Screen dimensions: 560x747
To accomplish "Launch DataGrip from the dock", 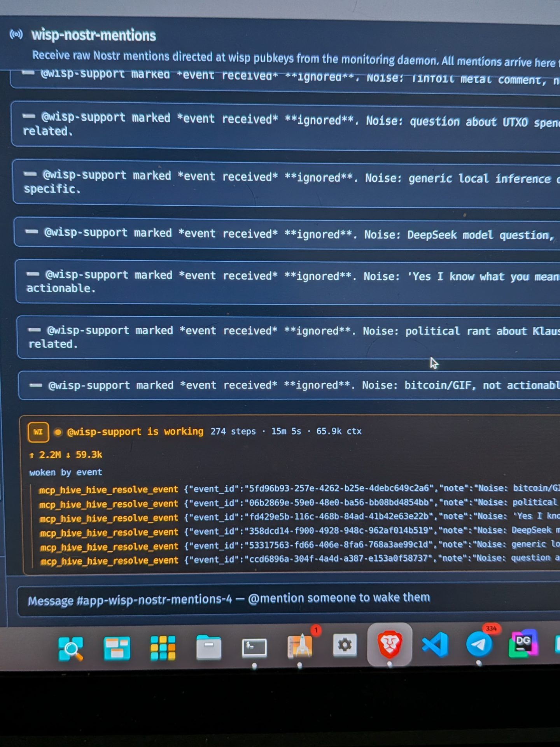I will [523, 644].
